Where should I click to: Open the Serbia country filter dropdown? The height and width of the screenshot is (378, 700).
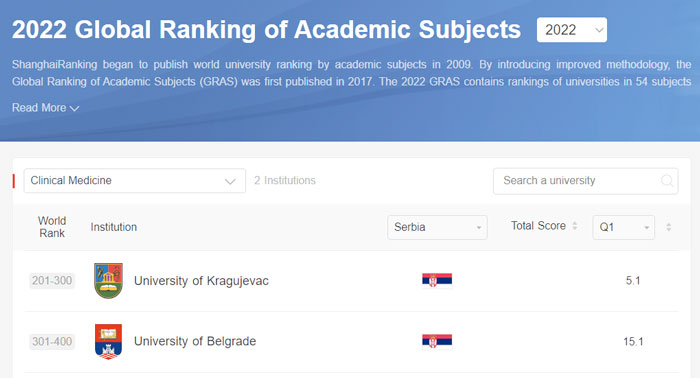click(x=437, y=227)
